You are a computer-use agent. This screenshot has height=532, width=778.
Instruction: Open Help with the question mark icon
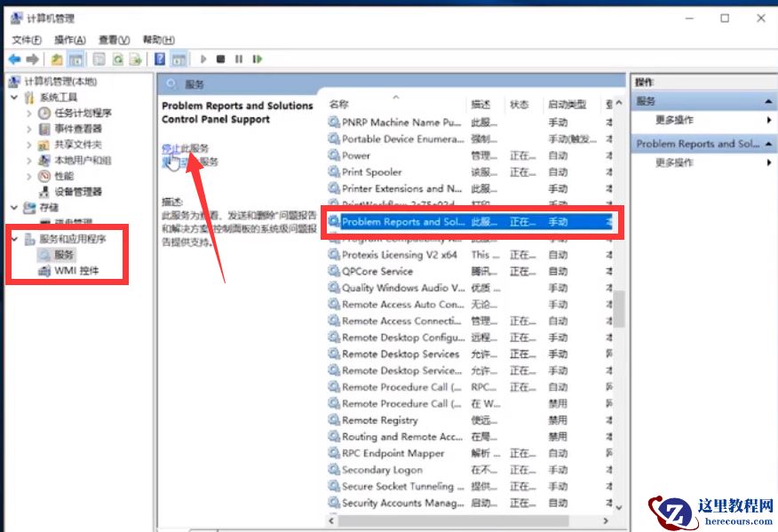160,60
